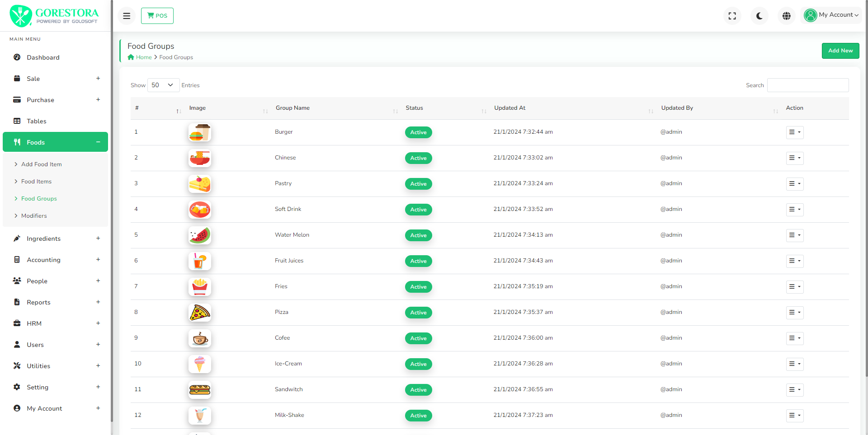
Task: Click the Home breadcrumb link
Action: pyautogui.click(x=144, y=57)
